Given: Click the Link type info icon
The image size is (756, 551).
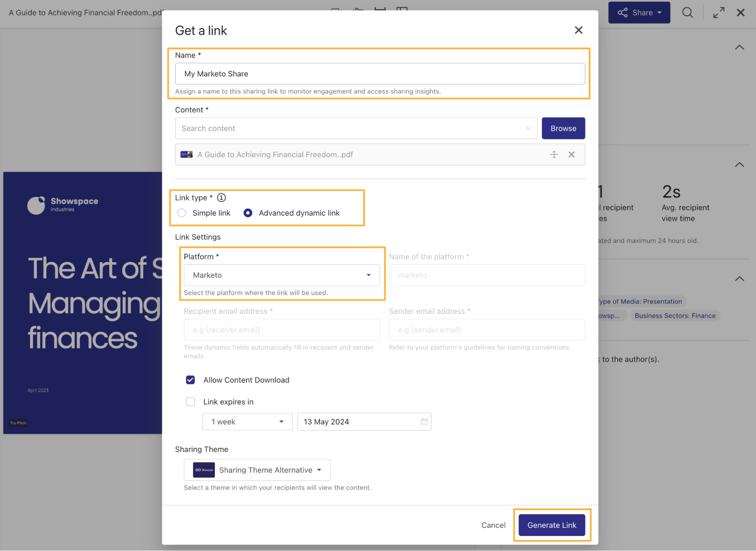Looking at the screenshot, I should point(222,198).
